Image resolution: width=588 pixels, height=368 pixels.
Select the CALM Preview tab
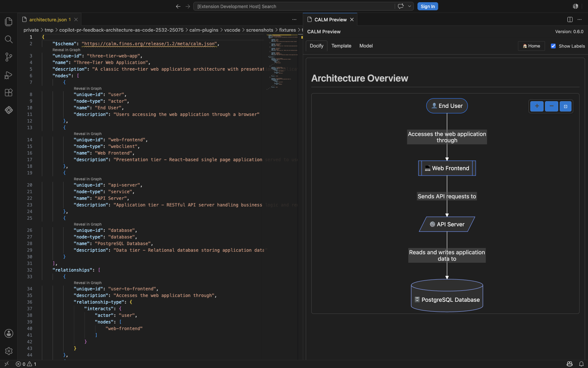click(330, 20)
